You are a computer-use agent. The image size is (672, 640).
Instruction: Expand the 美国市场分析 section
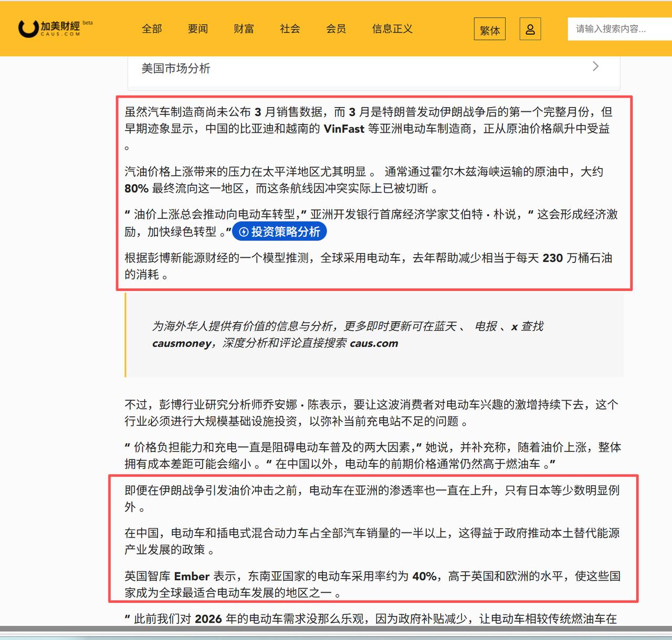(x=176, y=68)
